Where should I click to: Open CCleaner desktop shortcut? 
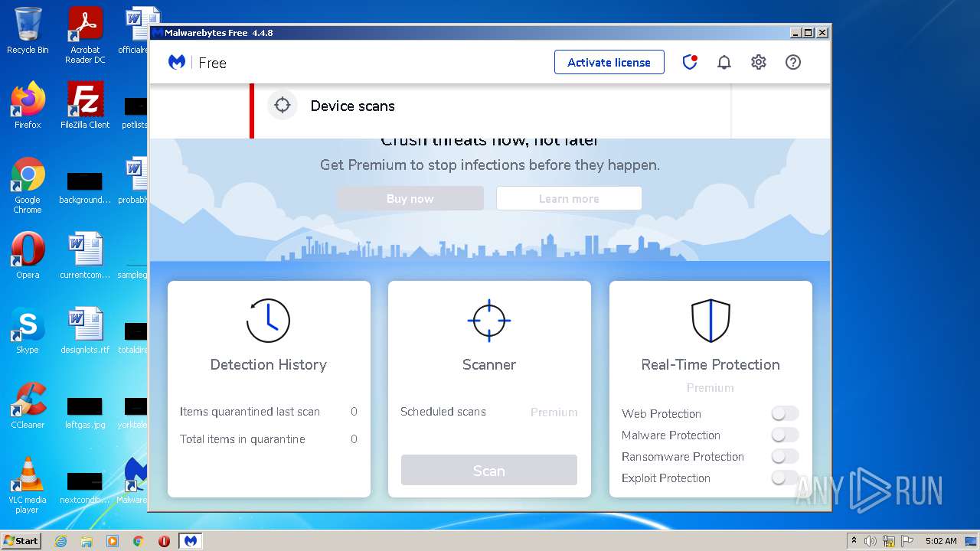coord(28,406)
